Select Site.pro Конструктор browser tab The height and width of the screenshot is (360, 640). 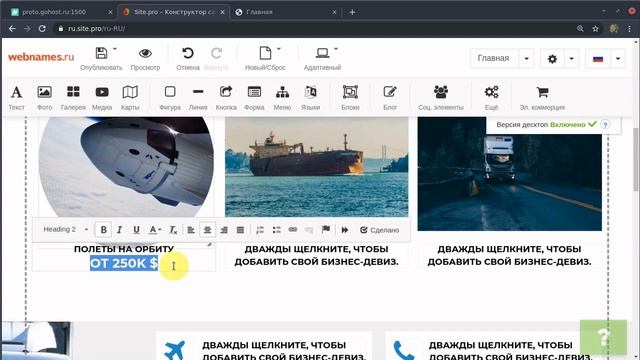[173, 12]
